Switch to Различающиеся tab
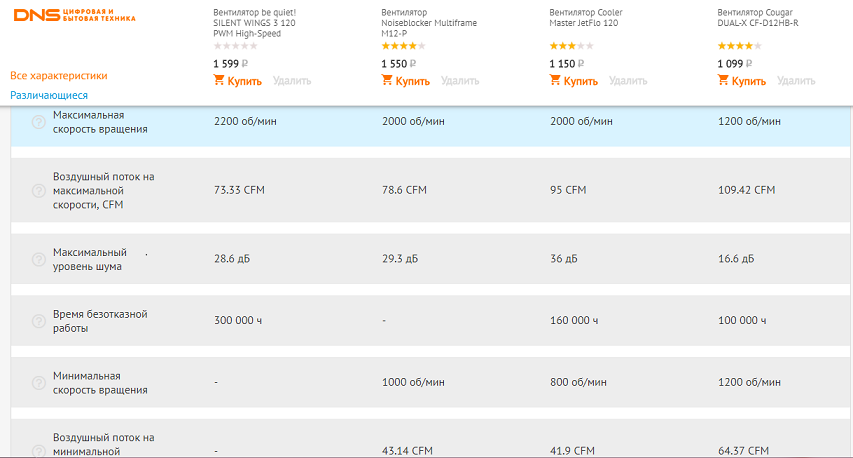 (49, 95)
